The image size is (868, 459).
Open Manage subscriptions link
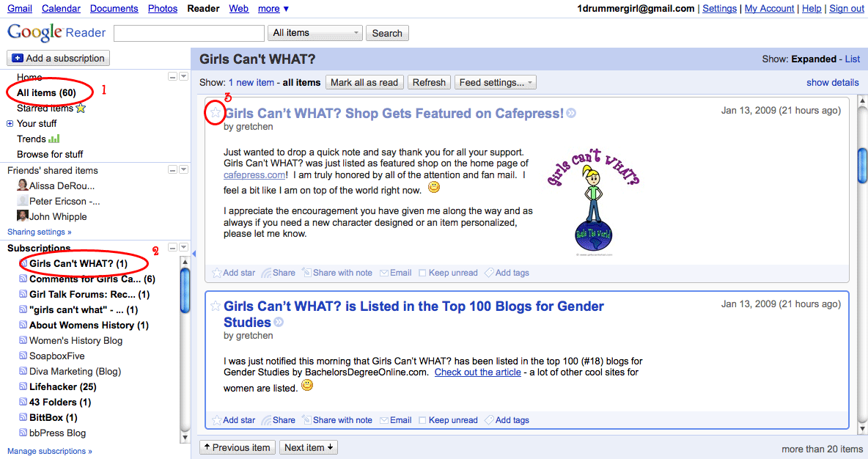tap(50, 451)
